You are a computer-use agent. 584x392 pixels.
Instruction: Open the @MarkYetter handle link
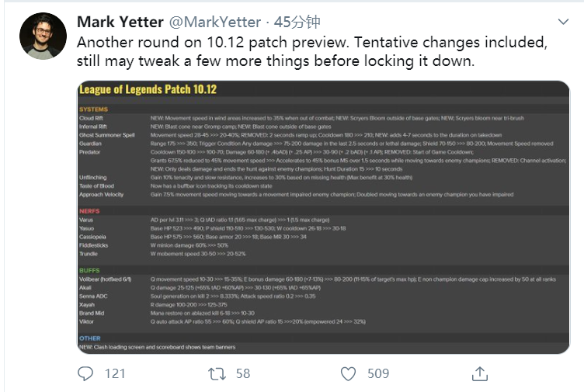[x=215, y=22]
